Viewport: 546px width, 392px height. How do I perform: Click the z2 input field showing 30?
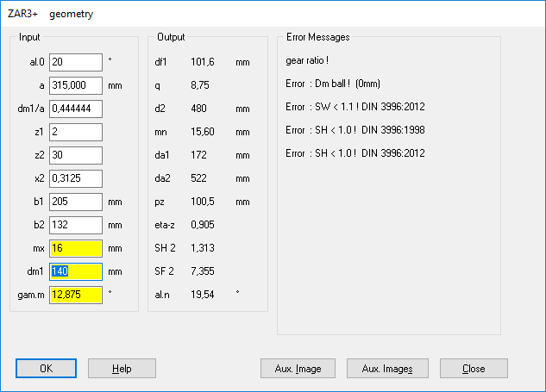point(76,155)
